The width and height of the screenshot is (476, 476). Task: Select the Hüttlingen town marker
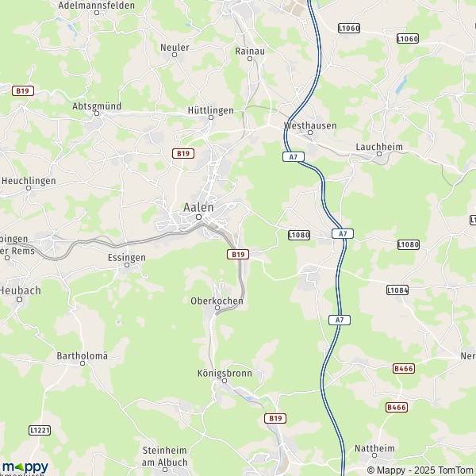[x=211, y=117]
